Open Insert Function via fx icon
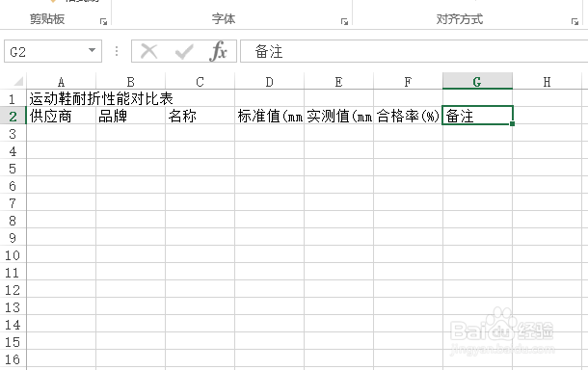 218,51
